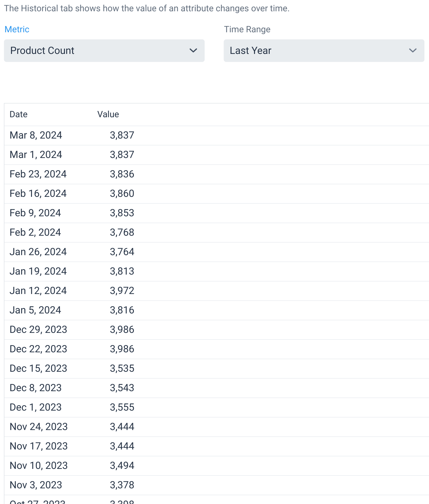The width and height of the screenshot is (429, 504).
Task: Open the Product Count metric dropdown
Action: (104, 50)
